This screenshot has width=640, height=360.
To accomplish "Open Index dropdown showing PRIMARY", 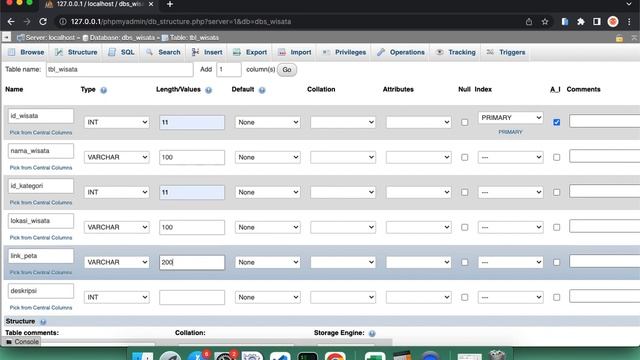I will coord(511,118).
